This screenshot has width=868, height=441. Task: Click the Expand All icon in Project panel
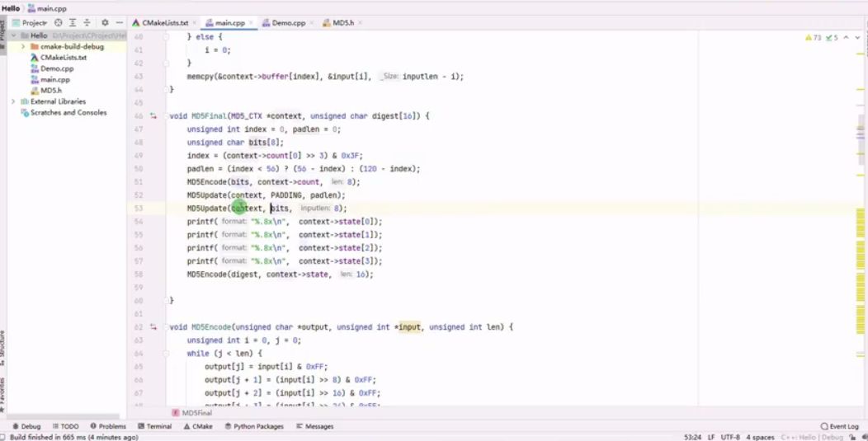(x=73, y=23)
